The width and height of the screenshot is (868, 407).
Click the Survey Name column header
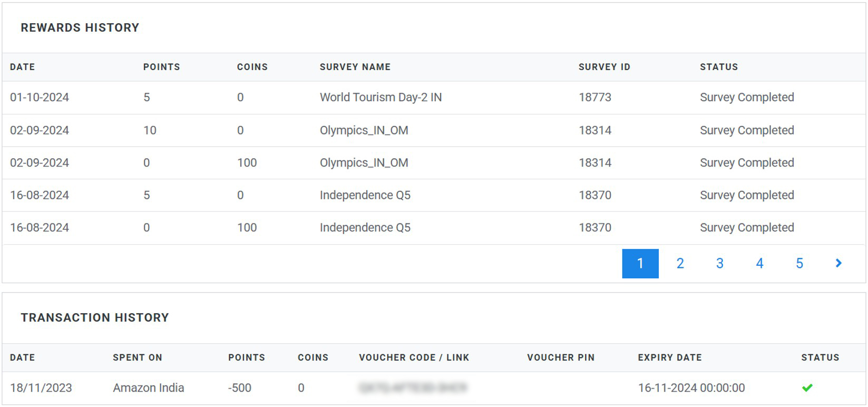(355, 67)
